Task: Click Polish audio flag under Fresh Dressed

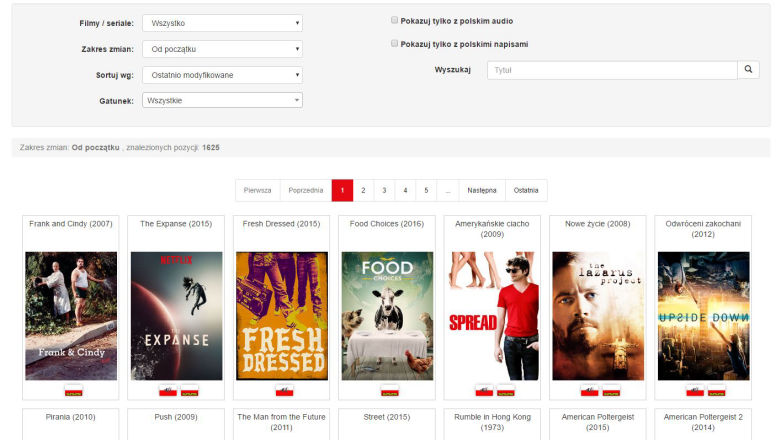Action: pos(284,391)
